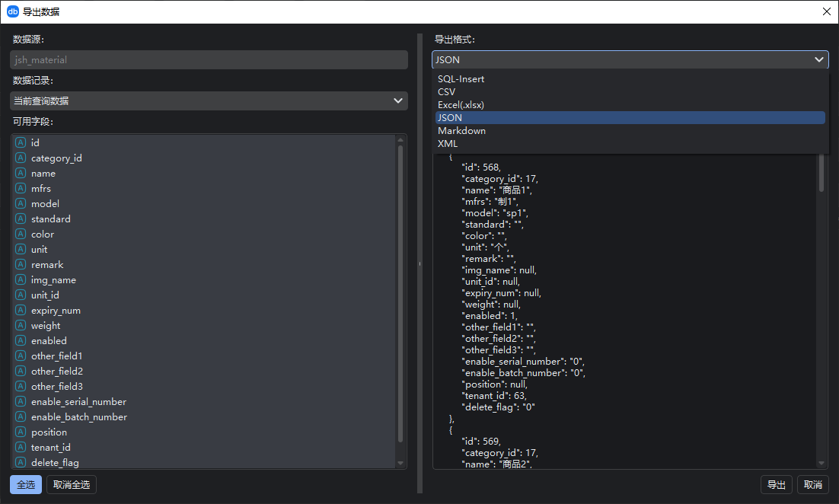Screen dimensions: 839x504
Task: Select the img_name field row
Action: (203, 280)
